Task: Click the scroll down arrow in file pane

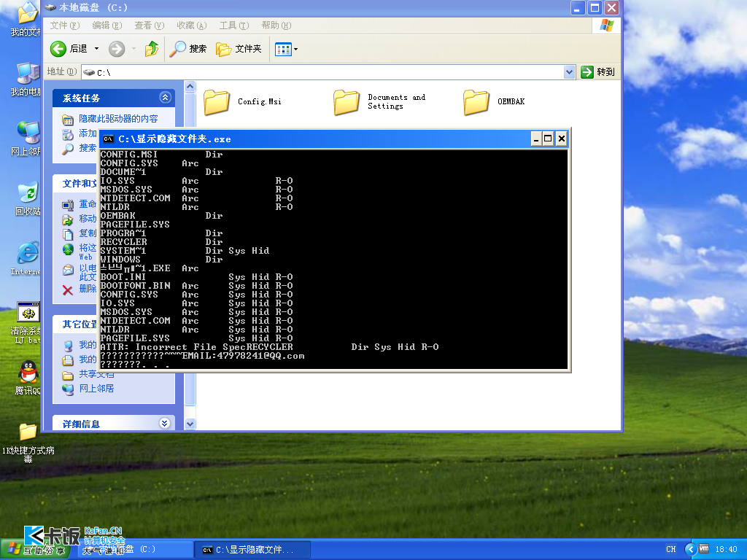Action: pos(190,424)
